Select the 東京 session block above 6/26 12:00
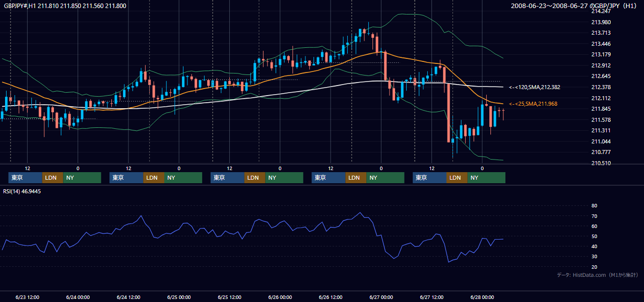644x302 pixels. coord(329,178)
